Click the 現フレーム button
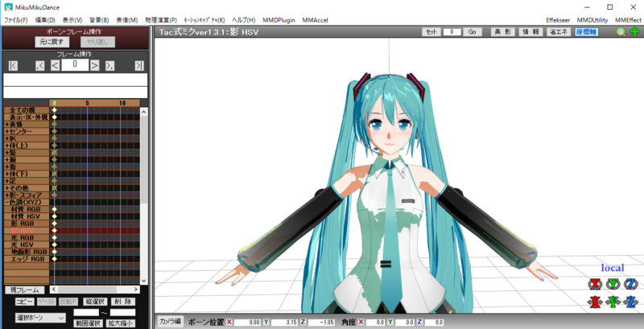The image size is (644, 329). pos(25,290)
